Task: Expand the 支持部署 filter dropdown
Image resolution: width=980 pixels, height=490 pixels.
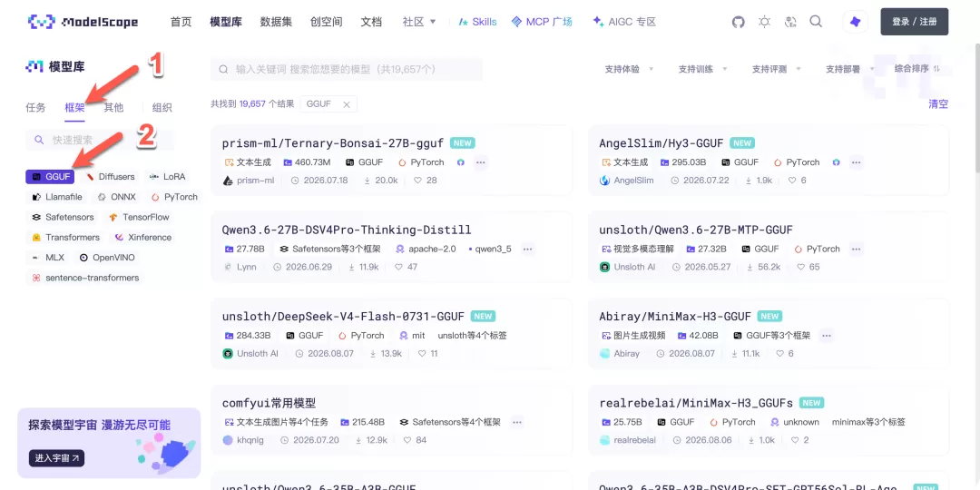Action: [x=850, y=69]
